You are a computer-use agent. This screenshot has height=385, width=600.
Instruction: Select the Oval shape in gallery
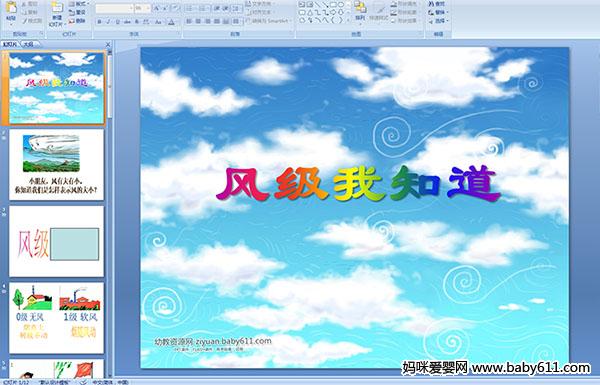tap(341, 5)
